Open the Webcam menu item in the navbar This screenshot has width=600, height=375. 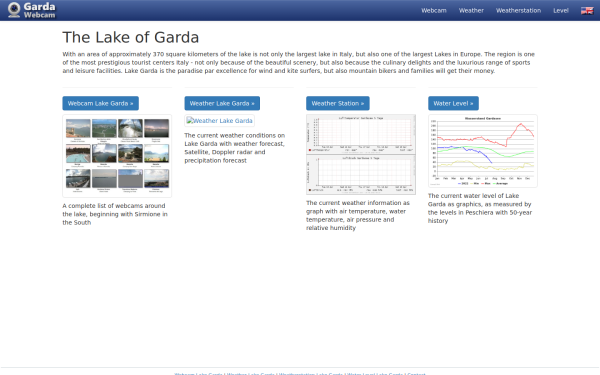tap(434, 11)
